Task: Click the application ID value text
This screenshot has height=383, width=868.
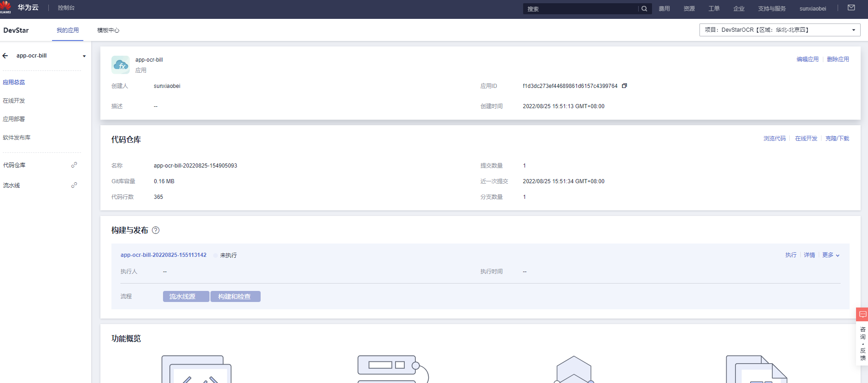Action: (570, 86)
